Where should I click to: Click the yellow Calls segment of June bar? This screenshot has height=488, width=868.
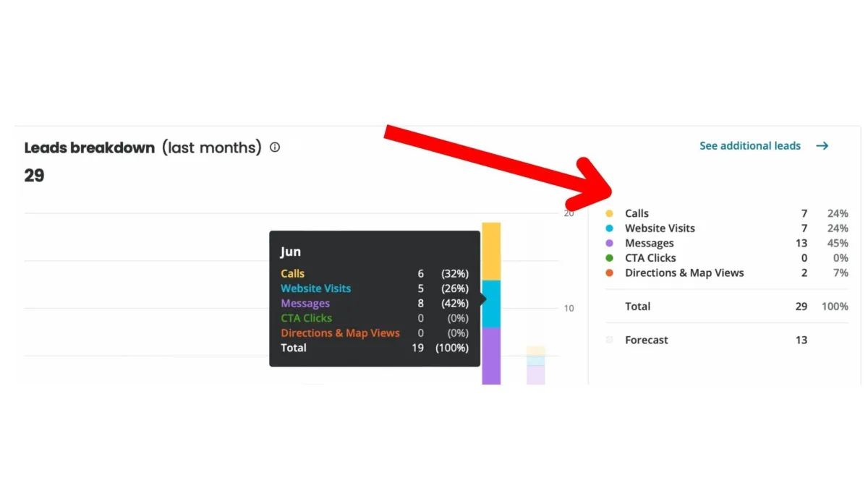[x=491, y=252]
